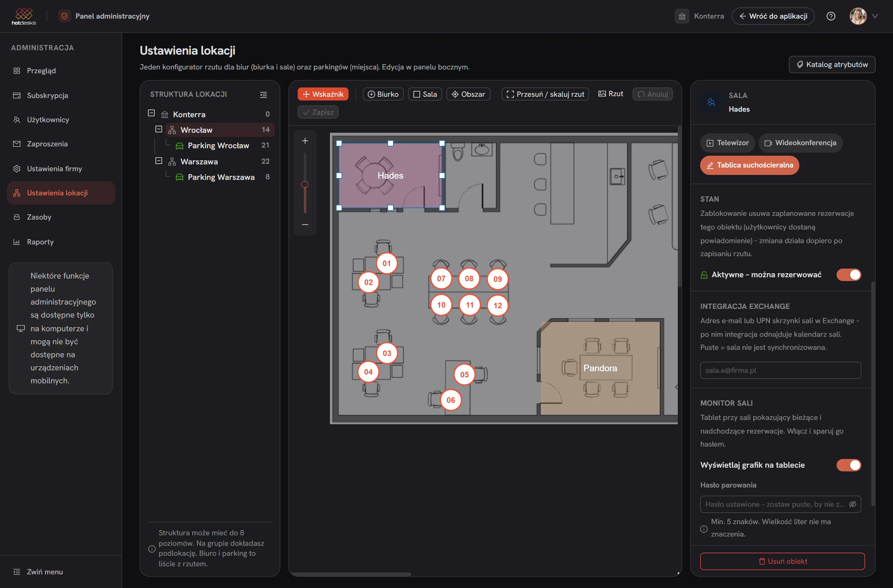Click top-right resize handle of Hades room
Screen dimensions: 893x588
[x=442, y=143]
